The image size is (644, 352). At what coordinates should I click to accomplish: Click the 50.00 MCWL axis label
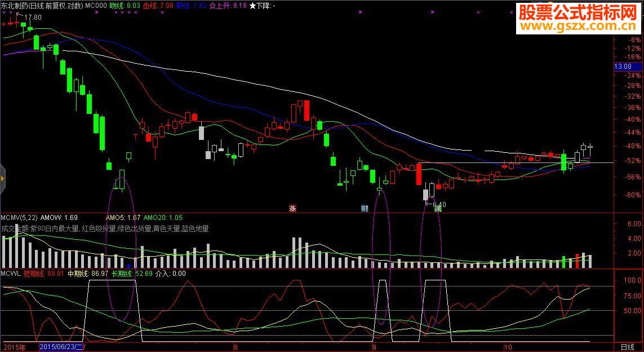[x=634, y=310]
